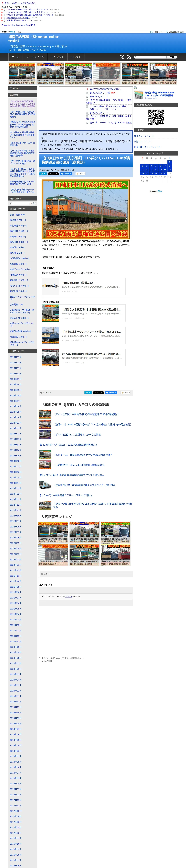This screenshot has height=868, width=186.
Task: Click the main 115系 article header image
Action: click(x=86, y=209)
